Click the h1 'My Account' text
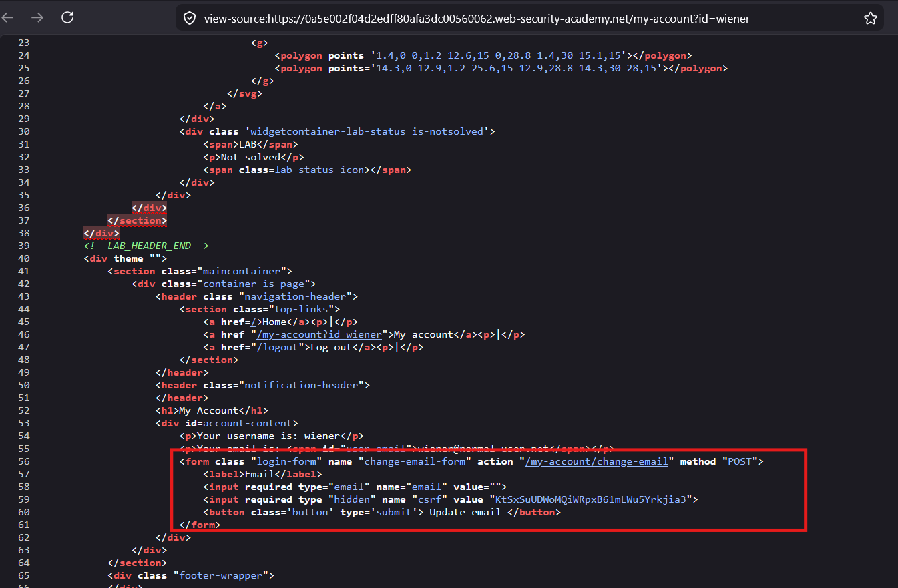The image size is (898, 588). click(208, 410)
